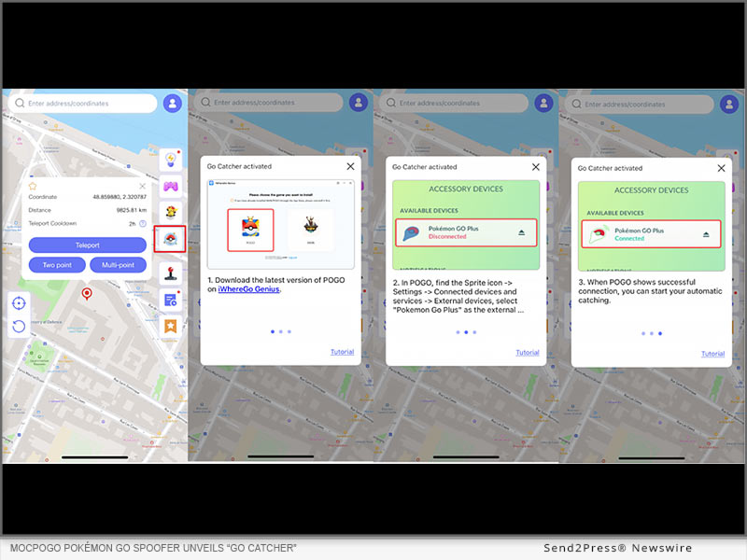Open the purple gamepad icon in sidebar

point(171,186)
